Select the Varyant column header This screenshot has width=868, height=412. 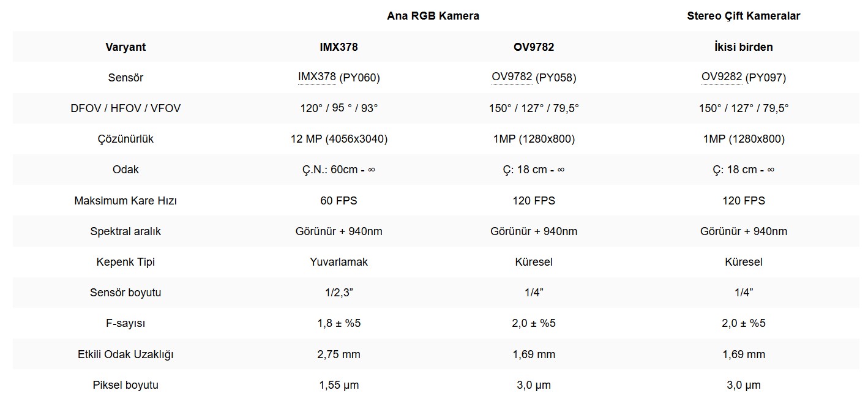point(125,47)
